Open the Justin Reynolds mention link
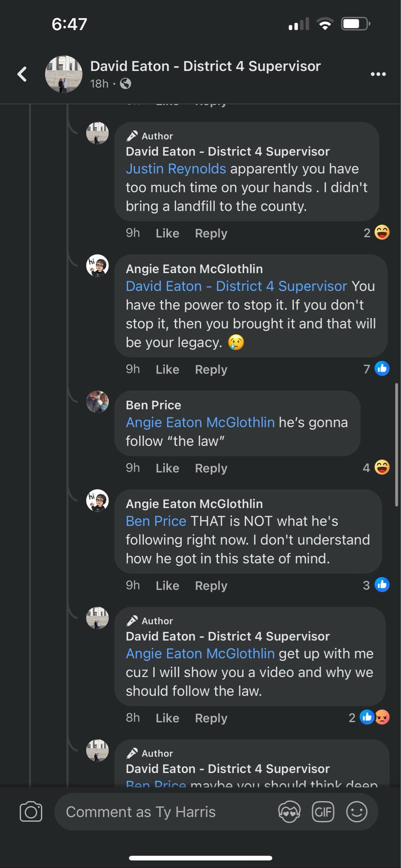Screen dimensions: 401x868 [x=176, y=169]
